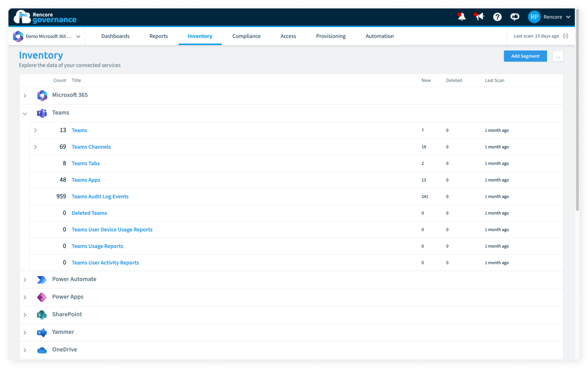Screen dimensions: 588x368
Task: Switch to the Dashboards tab
Action: (115, 36)
